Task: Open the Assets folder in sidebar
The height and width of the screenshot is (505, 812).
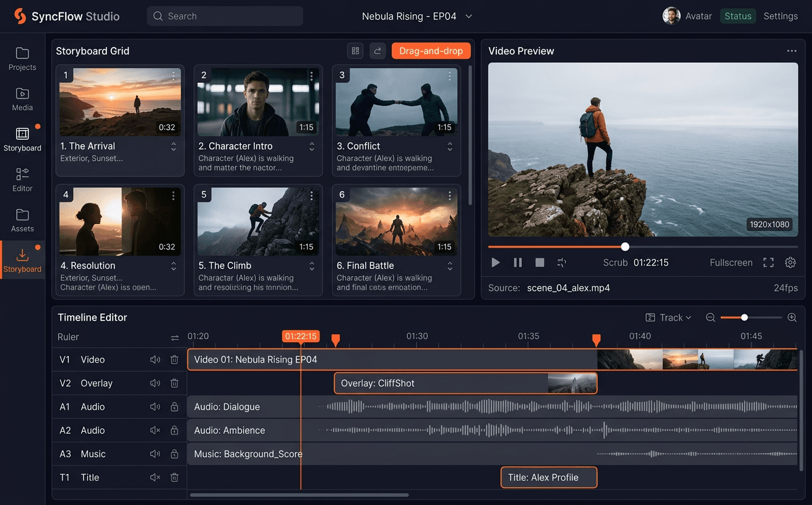Action: click(22, 220)
